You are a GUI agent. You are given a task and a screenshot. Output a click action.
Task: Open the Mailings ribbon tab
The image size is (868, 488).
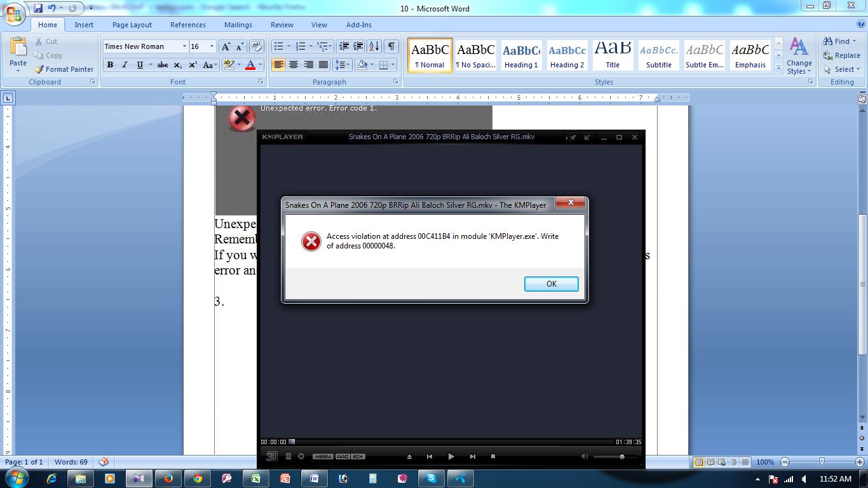[x=238, y=25]
